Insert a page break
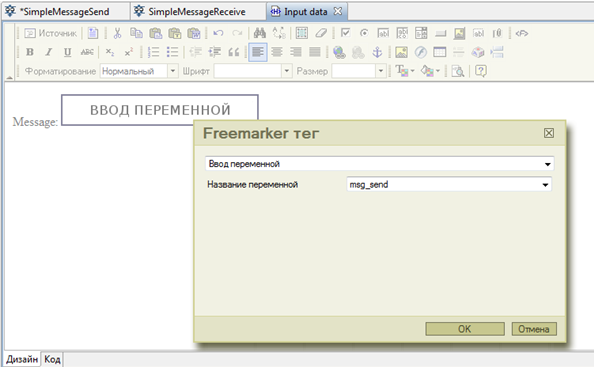 pyautogui.click(x=497, y=52)
